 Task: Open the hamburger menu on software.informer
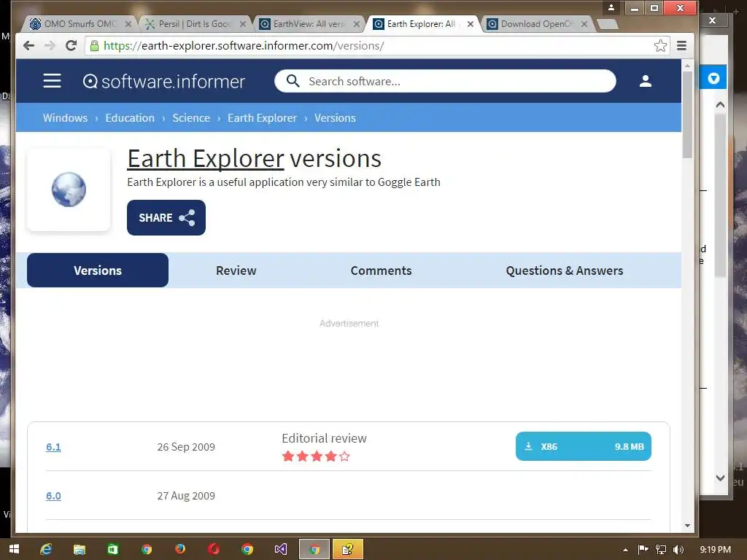coord(52,81)
